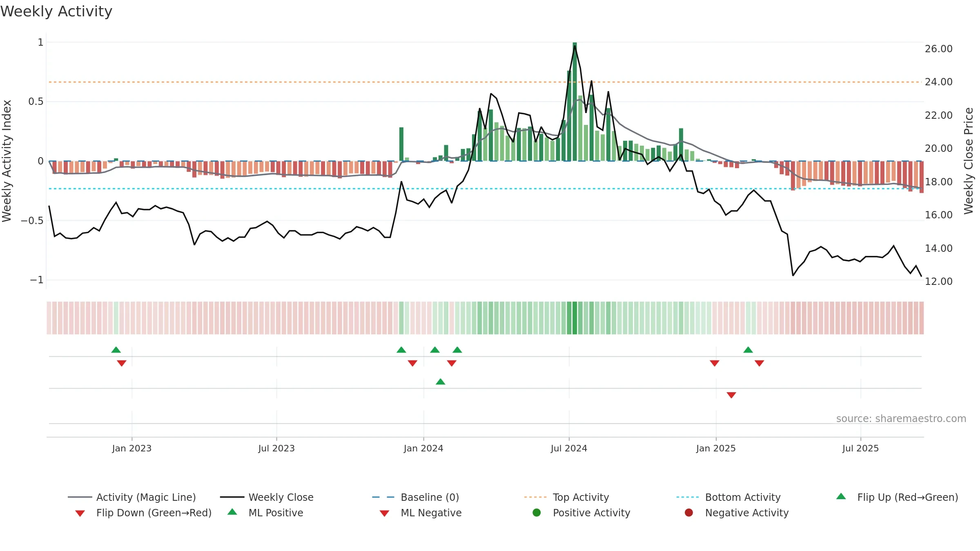Click the first flip up marker before Jan 2023
Viewport: 980px width, 551px height.
[x=116, y=350]
